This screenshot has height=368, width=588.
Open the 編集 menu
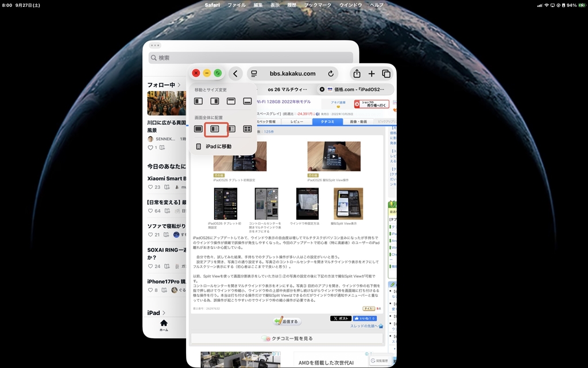258,5
